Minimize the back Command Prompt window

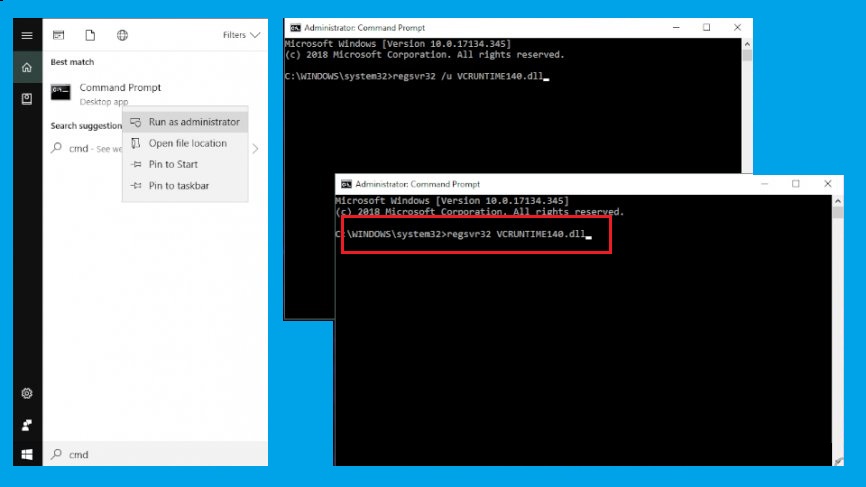point(676,27)
